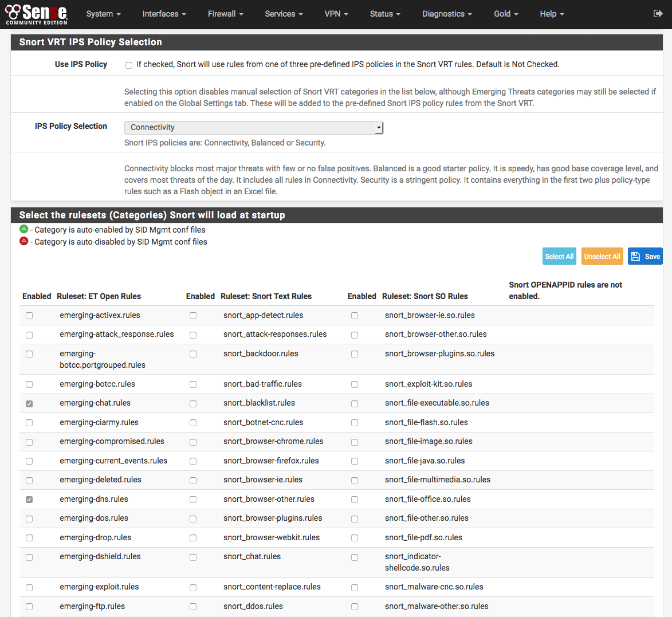The height and width of the screenshot is (617, 672).
Task: Enable snort_backdoor.rules checkbox
Action: tap(193, 354)
